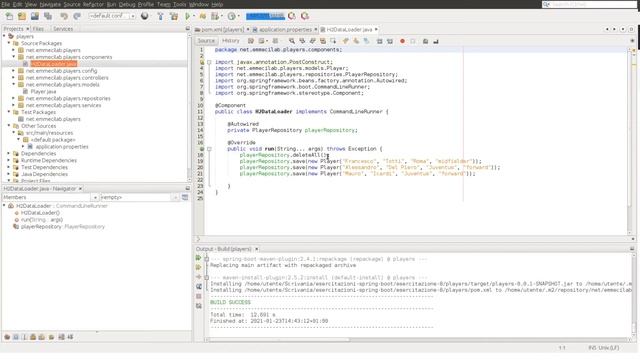Close the Output Build (players) tab
This screenshot has height=360, width=640.
pyautogui.click(x=257, y=249)
